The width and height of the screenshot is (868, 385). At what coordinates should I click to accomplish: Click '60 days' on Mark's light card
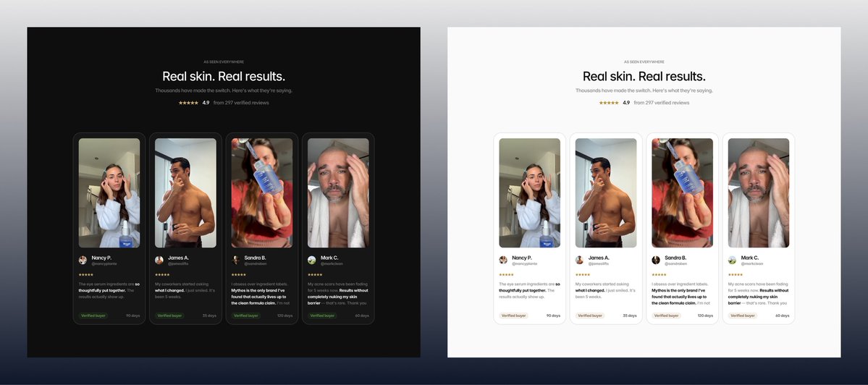[x=782, y=316]
